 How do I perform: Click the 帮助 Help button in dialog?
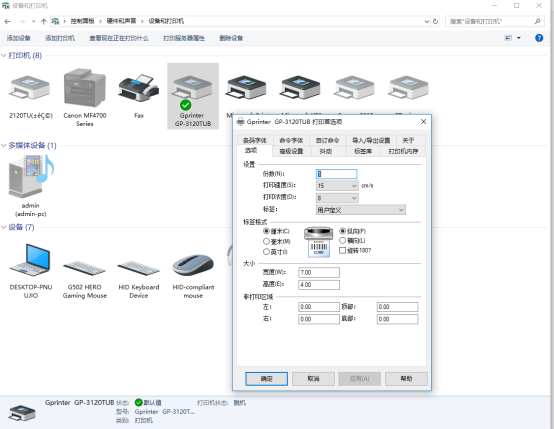406,379
